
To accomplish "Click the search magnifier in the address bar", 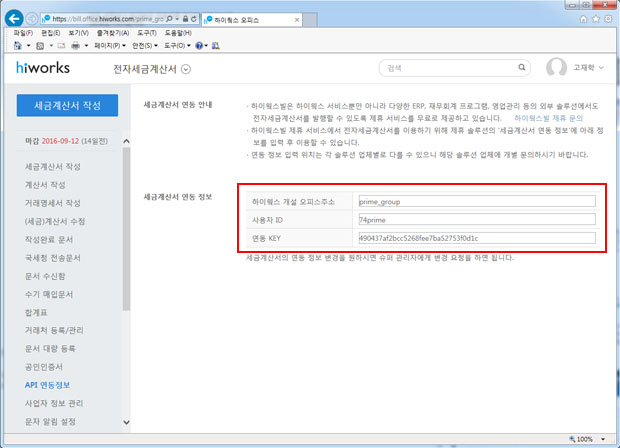I will point(170,19).
